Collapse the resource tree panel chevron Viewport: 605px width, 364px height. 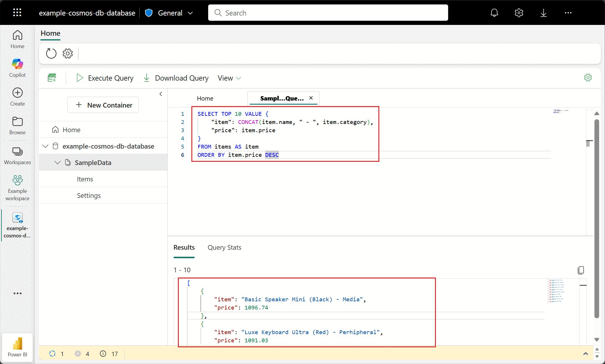pos(161,94)
